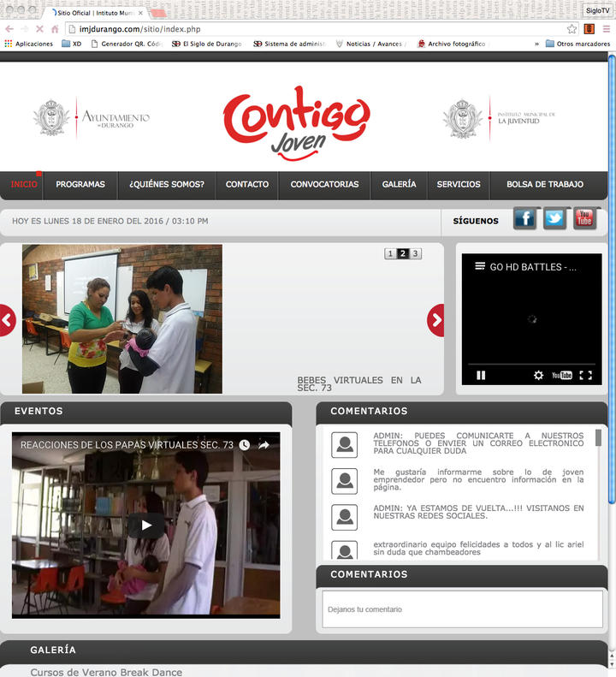Open the PROGRAMAS navigation menu item
This screenshot has width=616, height=677.
pos(80,184)
